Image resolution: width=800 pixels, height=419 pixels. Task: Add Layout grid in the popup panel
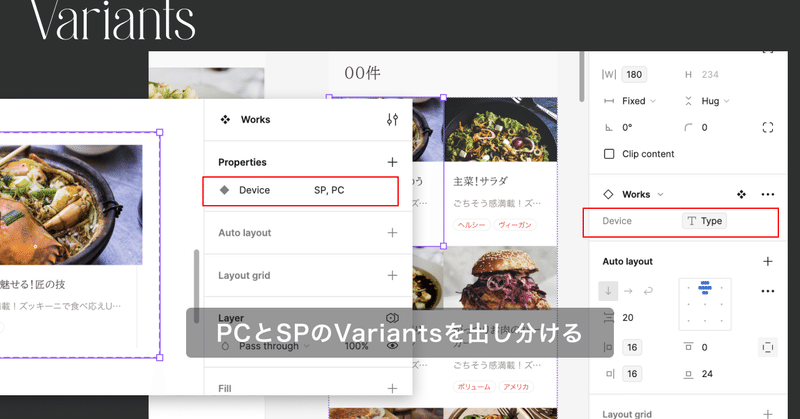(392, 276)
